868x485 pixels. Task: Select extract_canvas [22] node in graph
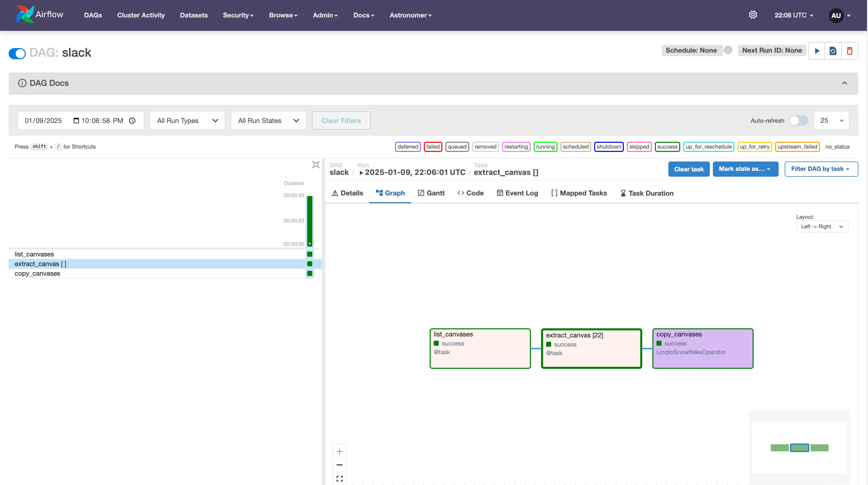(591, 349)
